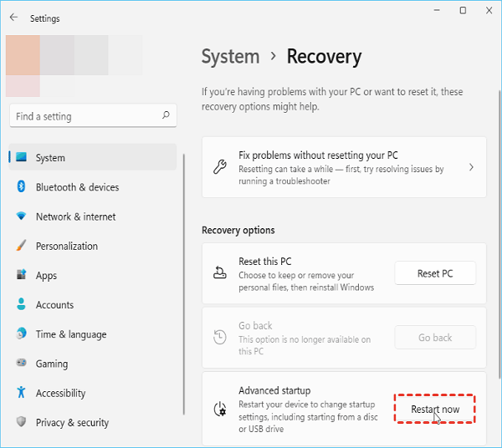Click the Reset PC button
502x448 pixels.
click(435, 273)
